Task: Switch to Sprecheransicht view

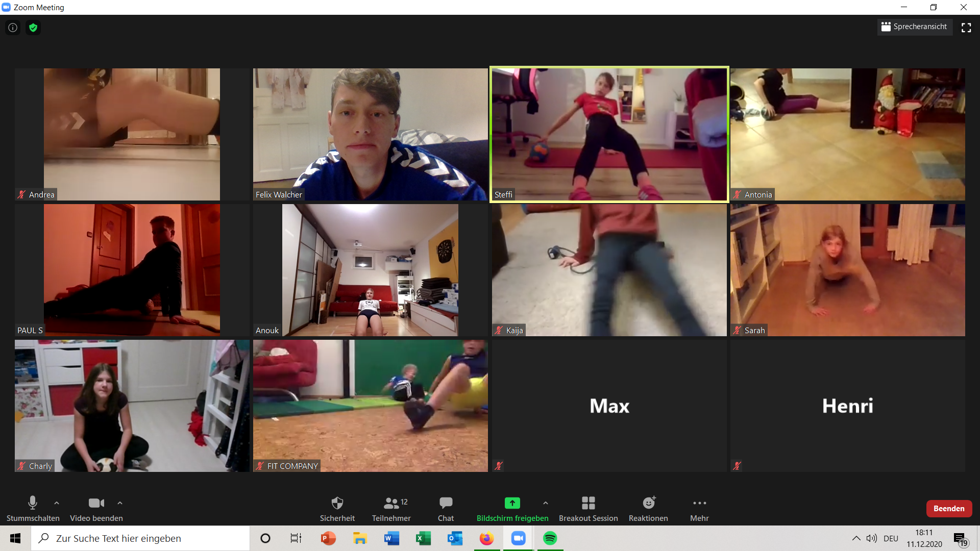Action: point(914,27)
